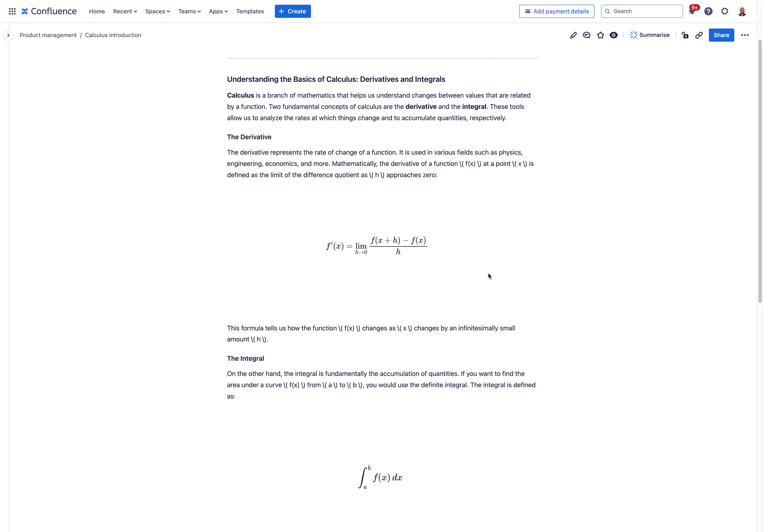Click the Product management breadcrumb link
Image resolution: width=763 pixels, height=532 pixels.
pos(48,35)
